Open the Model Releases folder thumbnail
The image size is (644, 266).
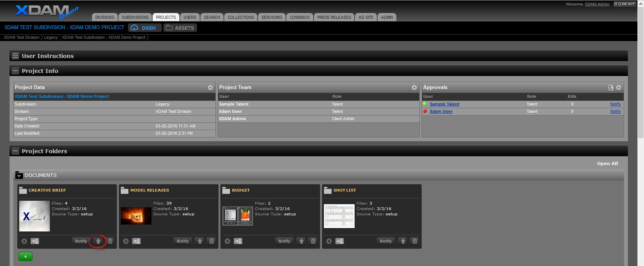click(x=136, y=216)
